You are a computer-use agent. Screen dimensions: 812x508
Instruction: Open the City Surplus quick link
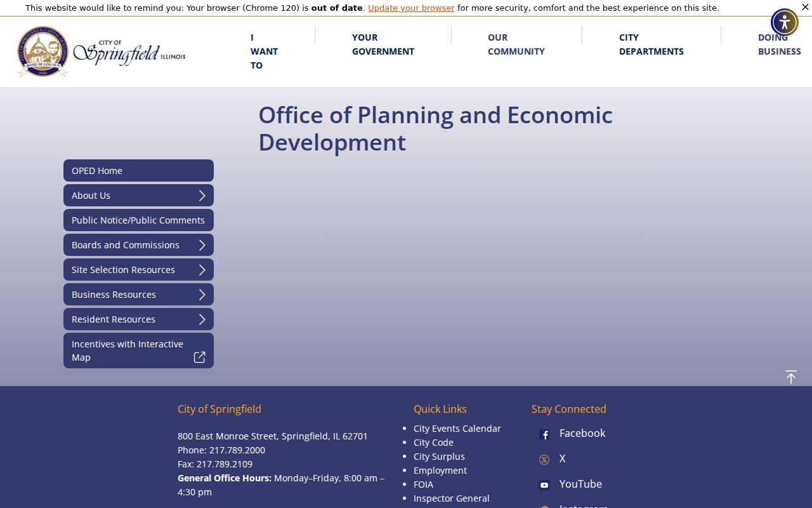(x=439, y=457)
